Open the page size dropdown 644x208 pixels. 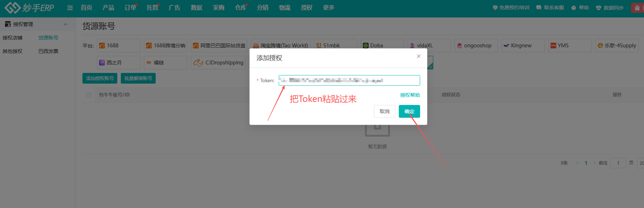point(640,163)
